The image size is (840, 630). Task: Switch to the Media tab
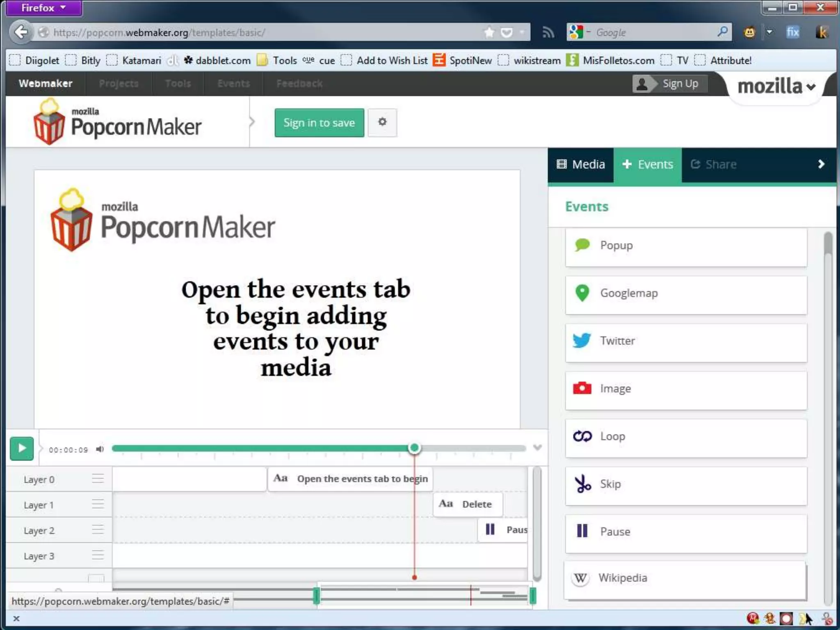[581, 164]
